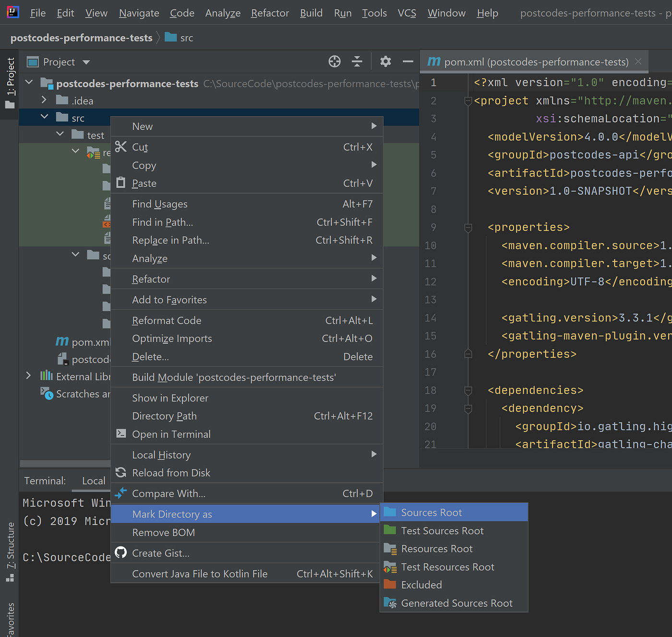The width and height of the screenshot is (672, 637).
Task: Click the Resources Root folder icon
Action: 390,548
